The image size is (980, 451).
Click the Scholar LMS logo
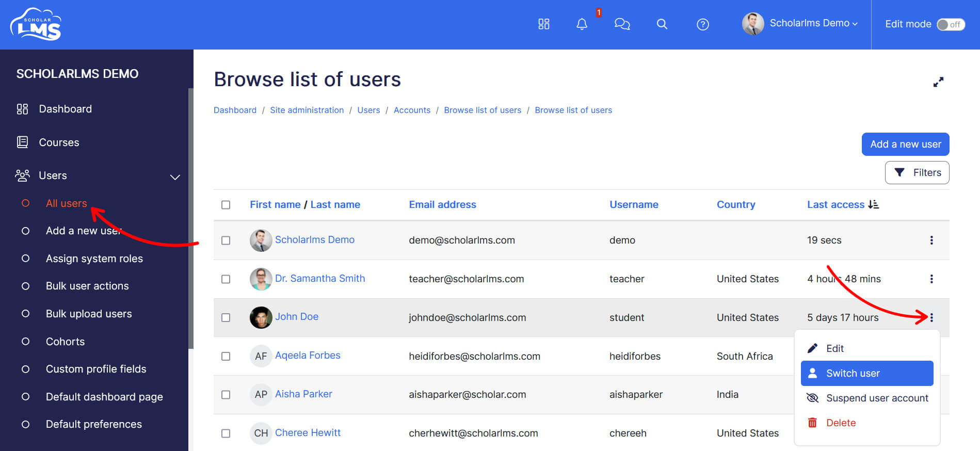pyautogui.click(x=36, y=24)
